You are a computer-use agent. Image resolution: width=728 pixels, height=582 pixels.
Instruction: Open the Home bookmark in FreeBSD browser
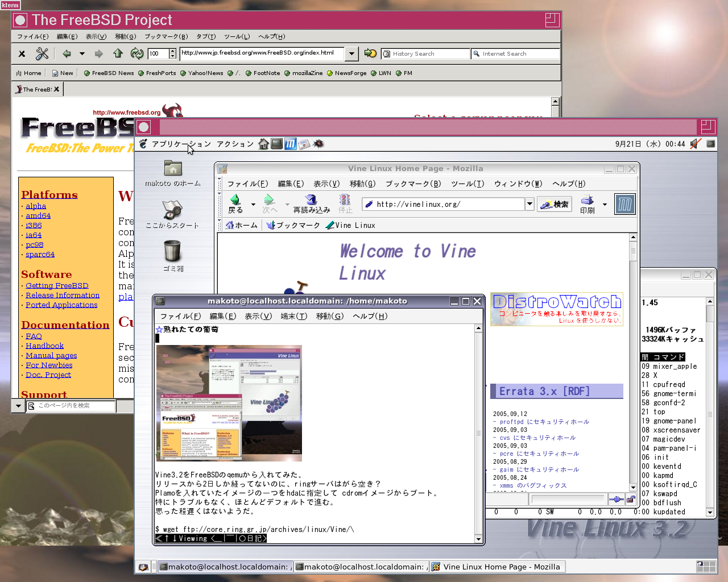(x=28, y=73)
